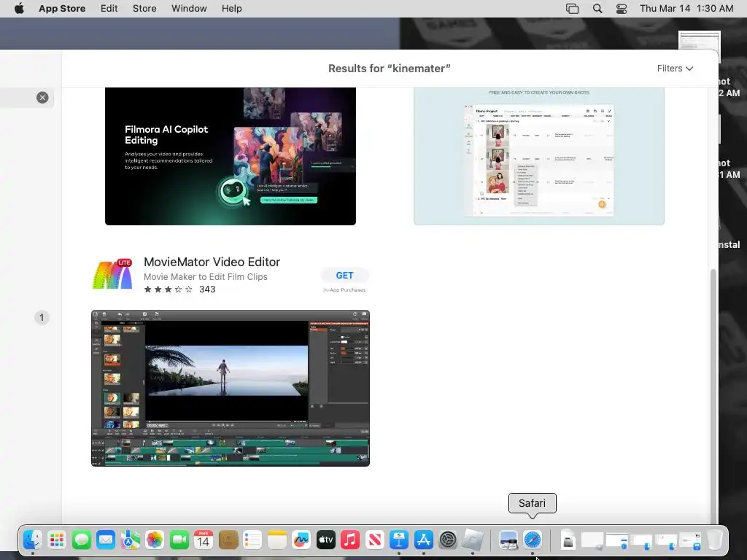Open the storyboard Demo Project screenshot
The width and height of the screenshot is (747, 560).
539,156
